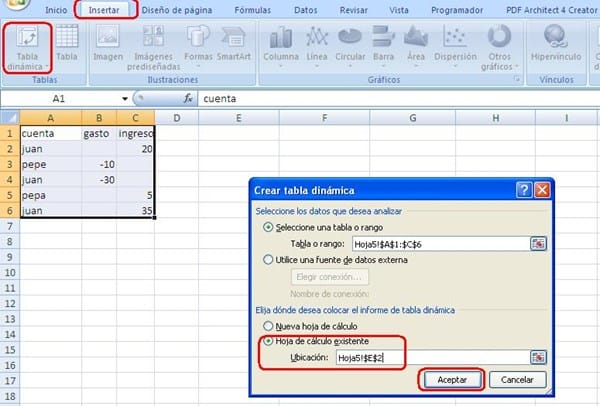The width and height of the screenshot is (600, 406).
Task: Open Imágenes prediseñadas clip art
Action: (x=153, y=48)
